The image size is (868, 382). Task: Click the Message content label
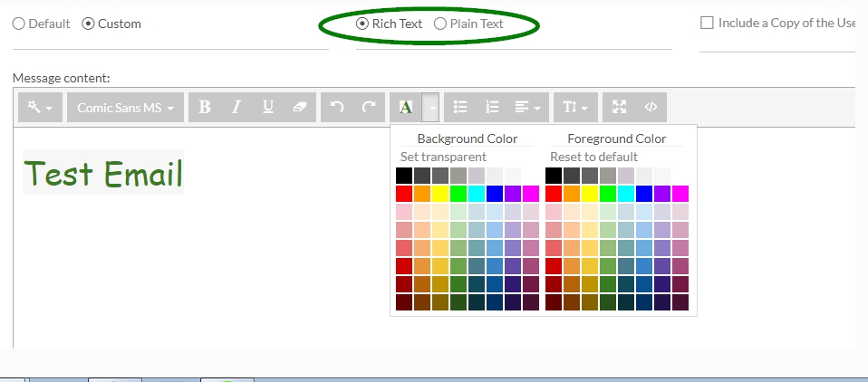(62, 78)
